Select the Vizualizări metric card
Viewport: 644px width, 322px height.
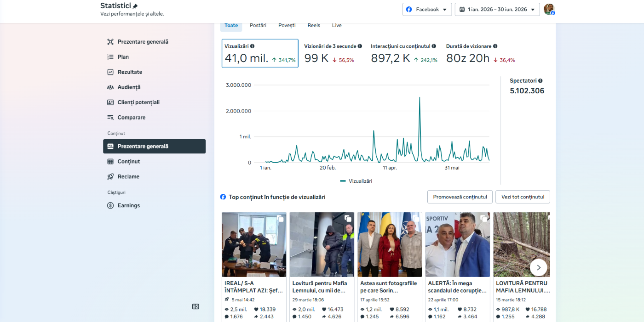[260, 53]
